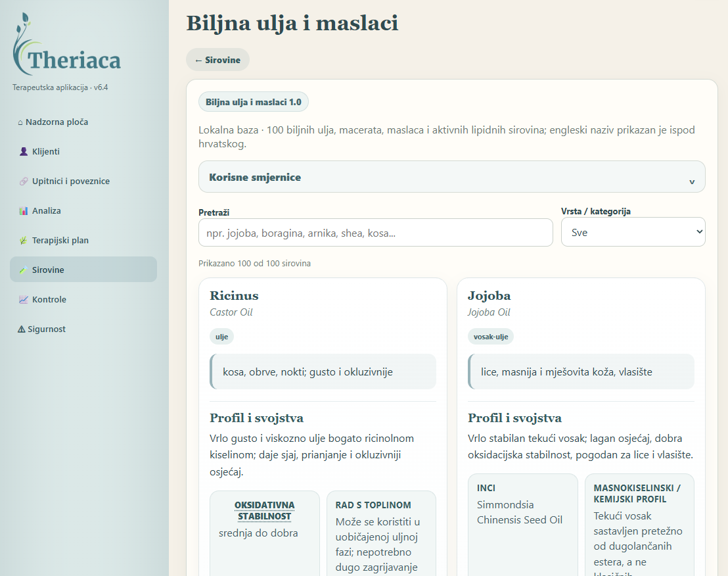Go to the Klijenti section
The width and height of the screenshot is (728, 576).
(x=83, y=151)
